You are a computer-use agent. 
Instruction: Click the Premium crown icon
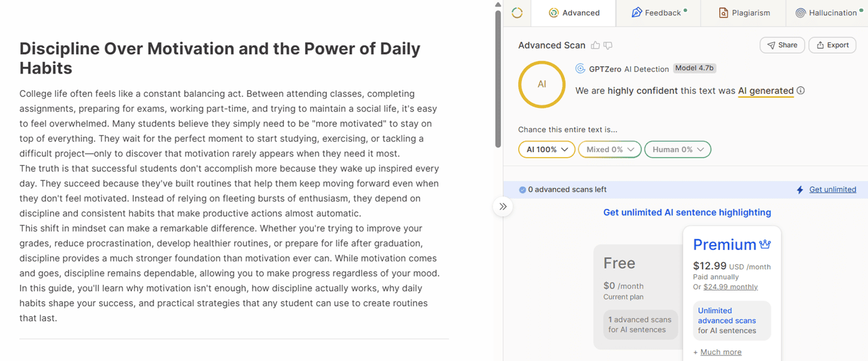765,244
